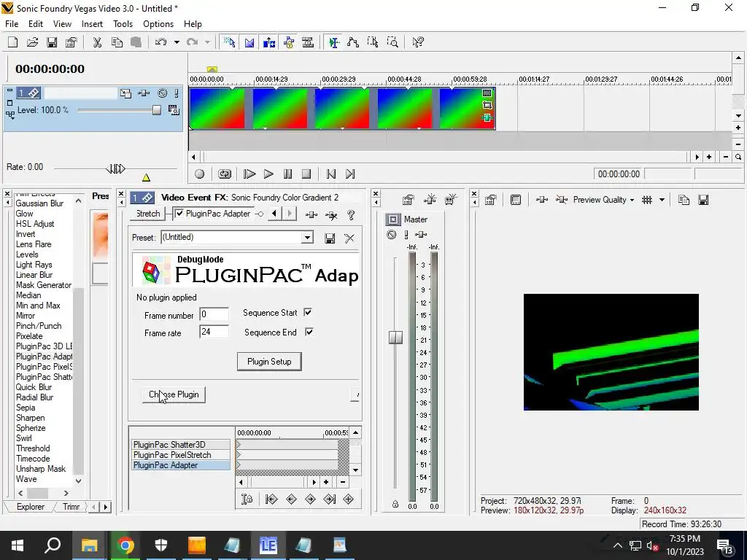Open the Edit menu
This screenshot has height=560, width=747.
[36, 24]
